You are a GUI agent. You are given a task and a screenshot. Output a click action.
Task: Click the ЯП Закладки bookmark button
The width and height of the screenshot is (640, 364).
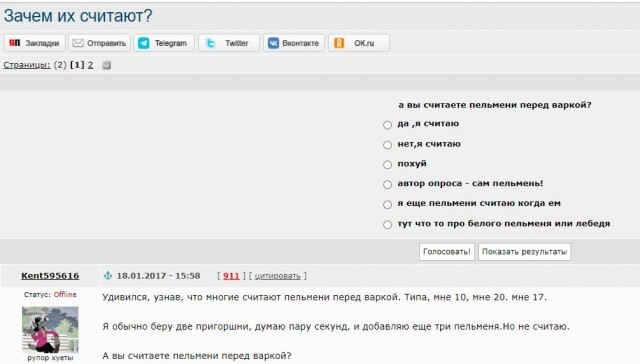point(35,43)
